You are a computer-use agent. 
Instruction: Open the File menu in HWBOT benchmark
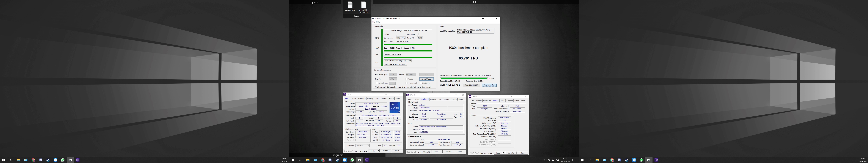point(373,22)
